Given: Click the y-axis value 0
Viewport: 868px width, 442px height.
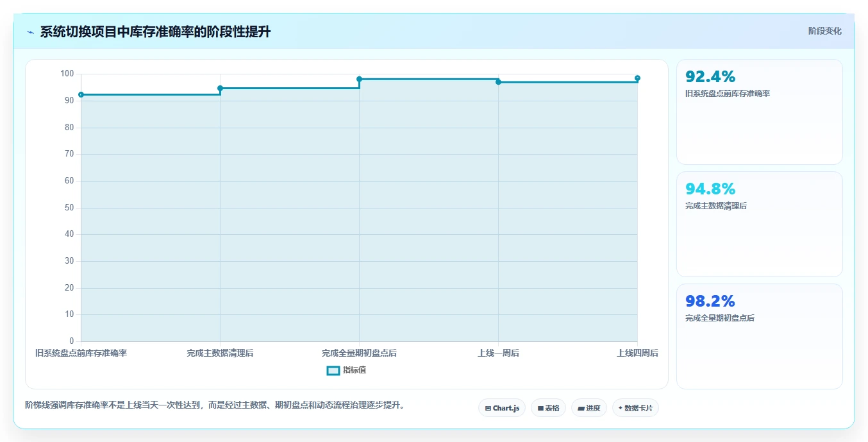Looking at the screenshot, I should coord(72,341).
